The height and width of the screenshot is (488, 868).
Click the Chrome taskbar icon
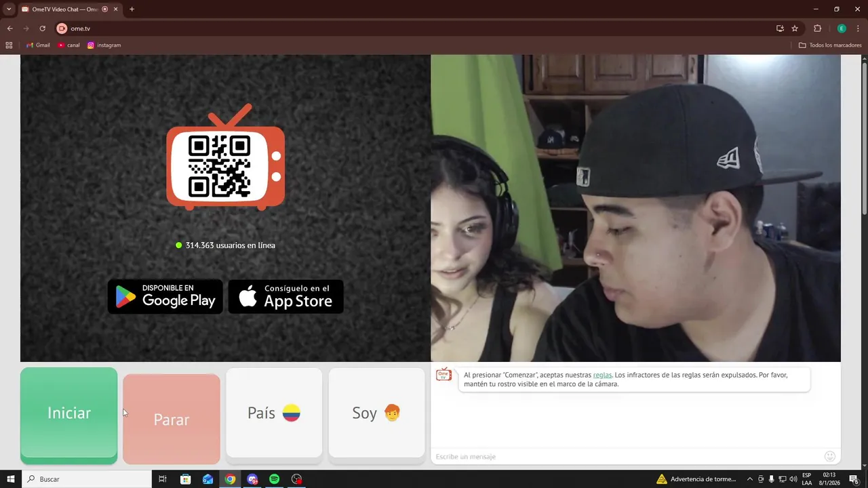tap(230, 479)
